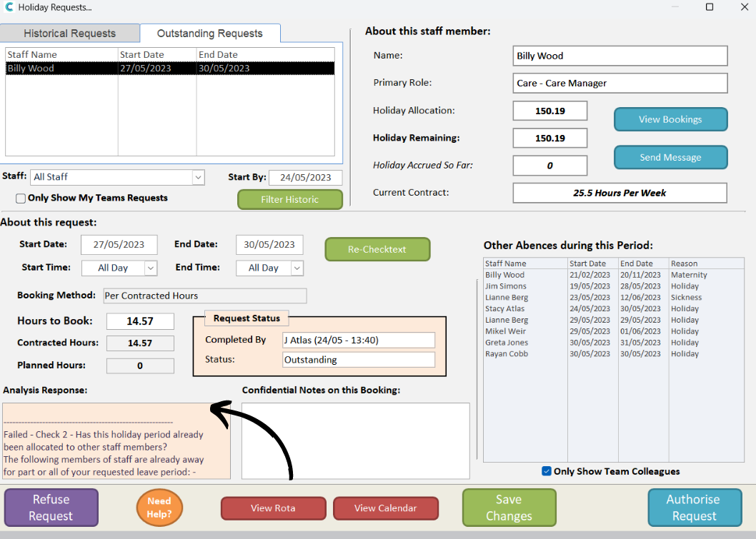Expand the End Time dropdown
This screenshot has width=756, height=539.
pyautogui.click(x=297, y=268)
